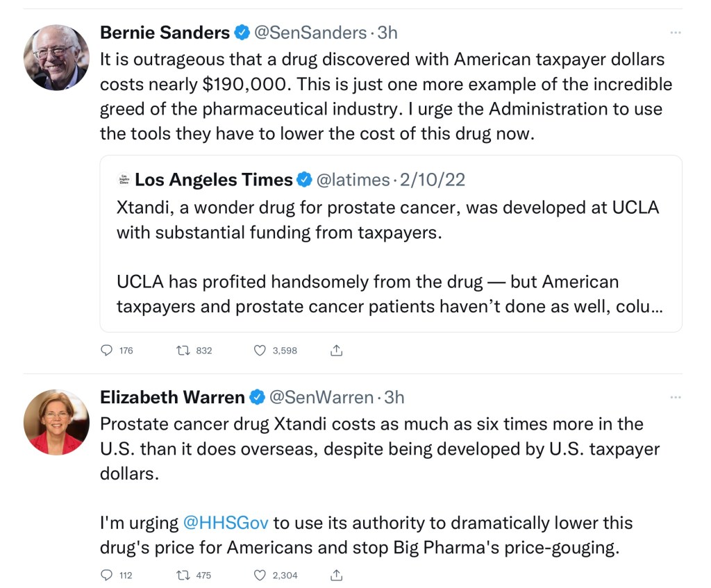The width and height of the screenshot is (711, 588).
Task: Retweet Bernie Sanders' tweet
Action: [x=184, y=351]
